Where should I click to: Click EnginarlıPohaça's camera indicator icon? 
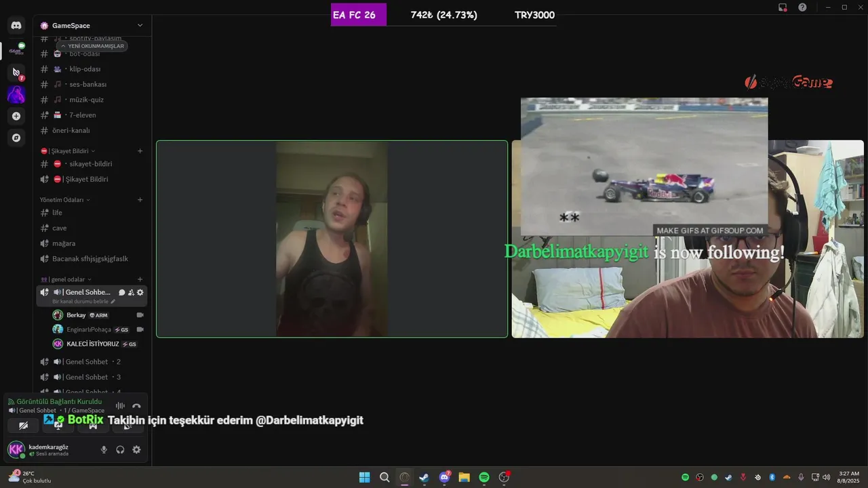[140, 329]
